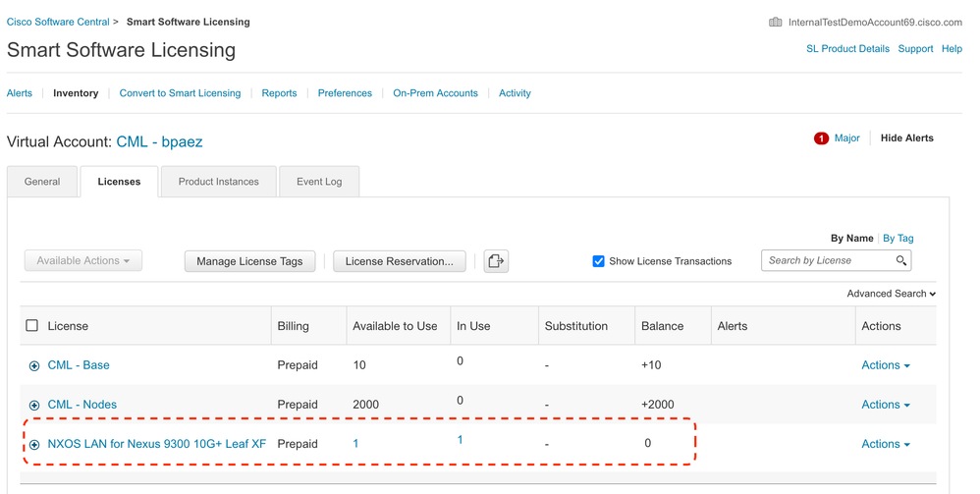The height and width of the screenshot is (494, 980).
Task: Switch to the Product Instances tab
Action: pyautogui.click(x=218, y=182)
